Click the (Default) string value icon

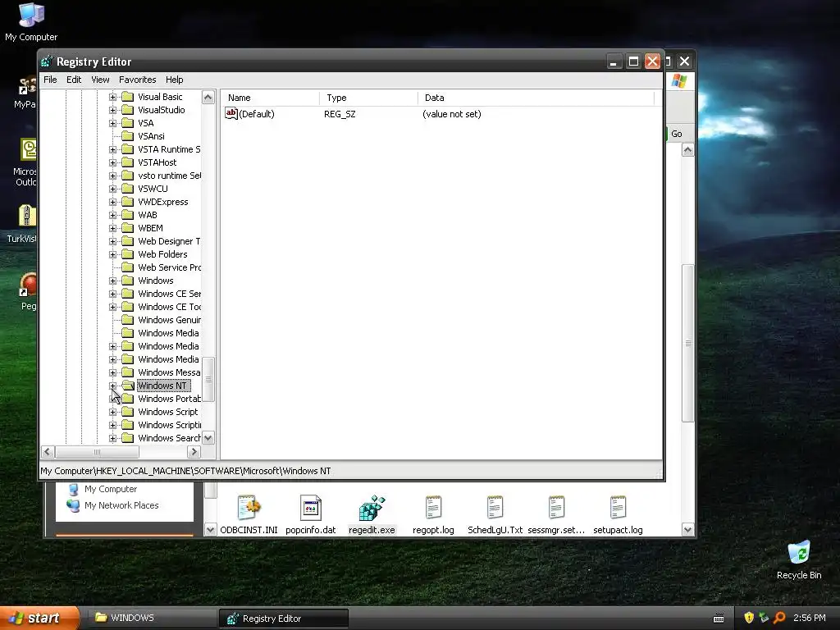pyautogui.click(x=231, y=113)
